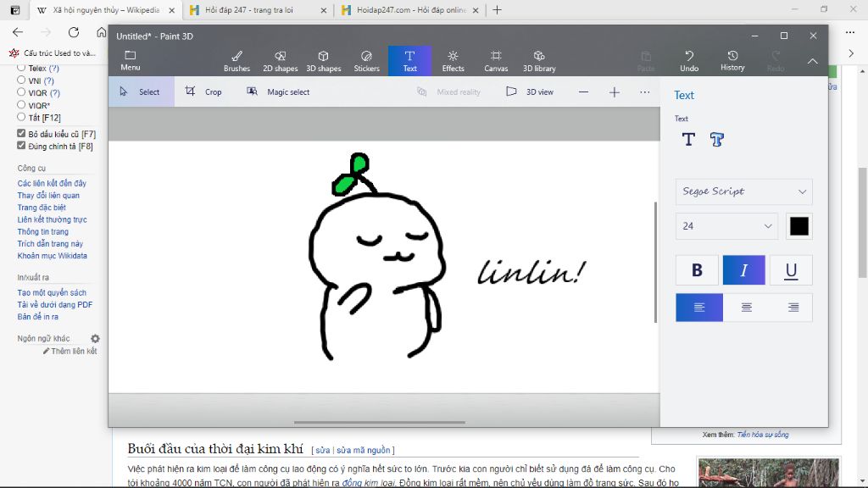Select the 3D text icon

coord(717,140)
